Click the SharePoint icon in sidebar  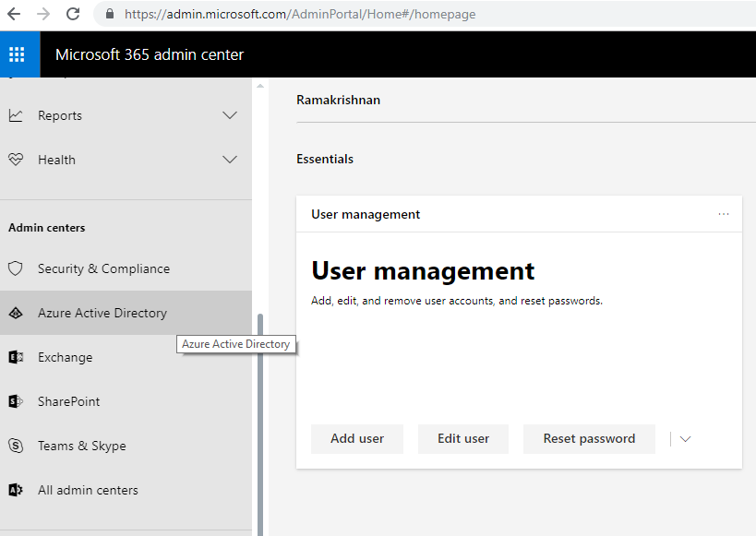click(16, 401)
